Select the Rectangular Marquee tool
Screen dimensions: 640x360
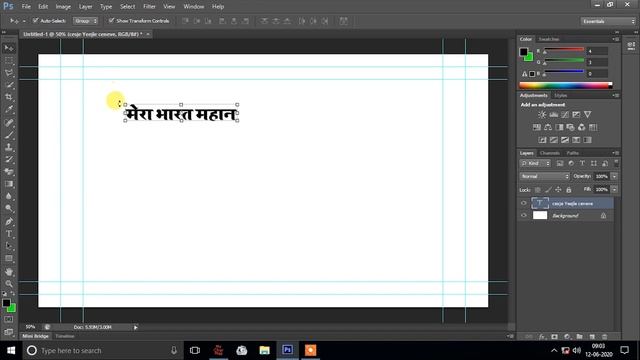(x=9, y=61)
